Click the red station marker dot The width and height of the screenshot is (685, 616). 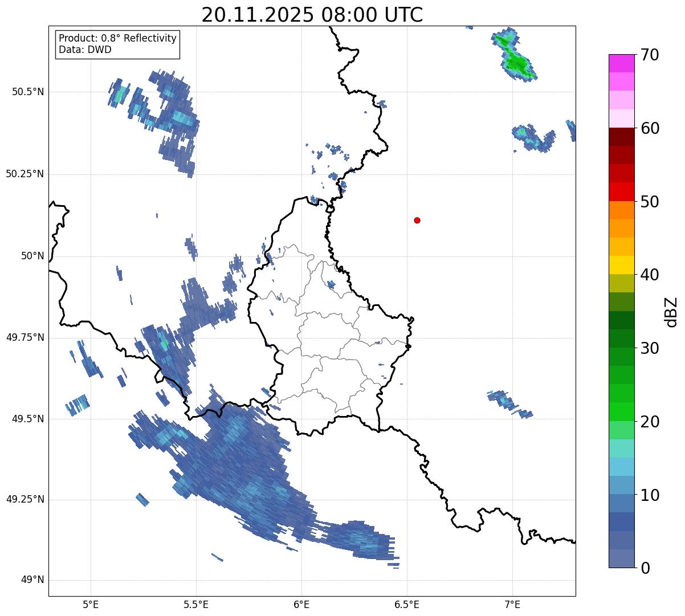[417, 220]
